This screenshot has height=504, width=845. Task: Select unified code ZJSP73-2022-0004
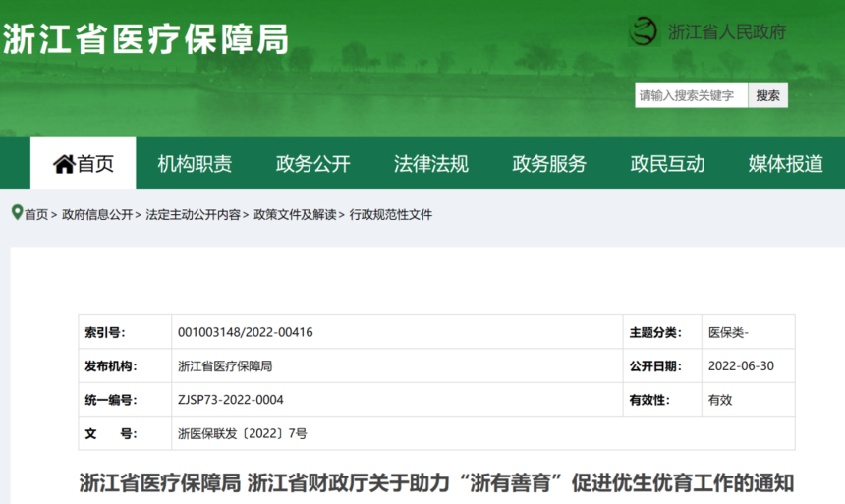pyautogui.click(x=231, y=400)
